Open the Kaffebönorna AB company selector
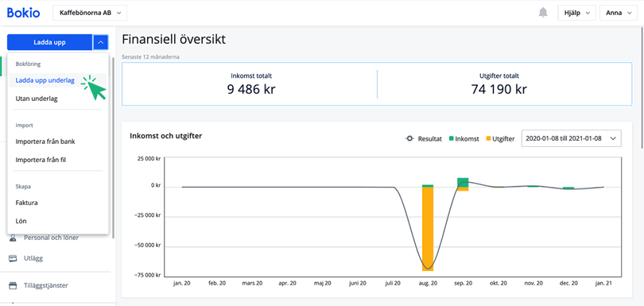The image size is (644, 306). pos(90,13)
